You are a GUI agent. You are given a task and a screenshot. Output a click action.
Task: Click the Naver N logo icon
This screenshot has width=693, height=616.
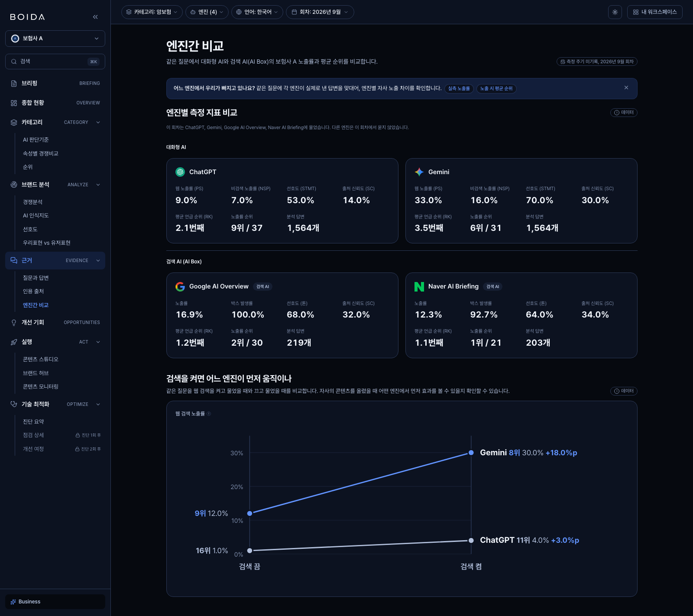pyautogui.click(x=419, y=286)
